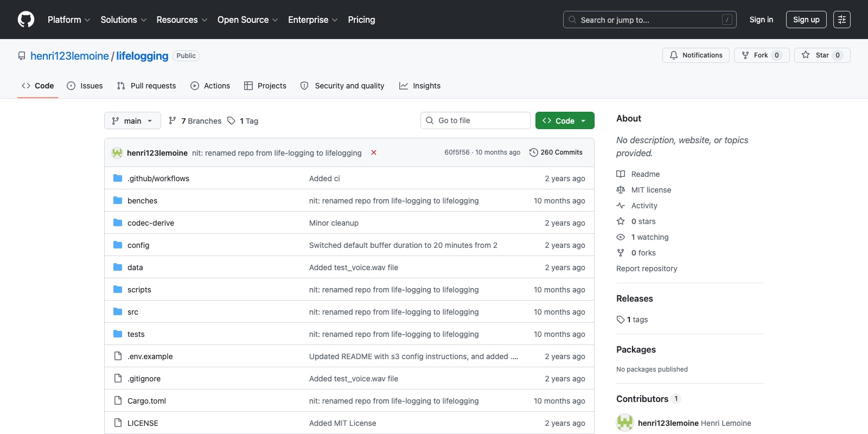Screen dimensions: 868x434
Task: Switch to the Projects tab
Action: point(265,86)
